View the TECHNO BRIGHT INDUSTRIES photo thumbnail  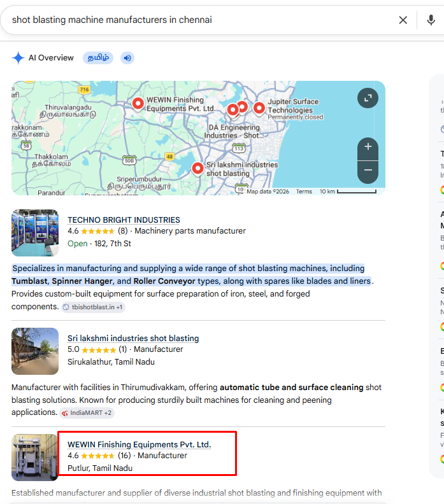35,233
